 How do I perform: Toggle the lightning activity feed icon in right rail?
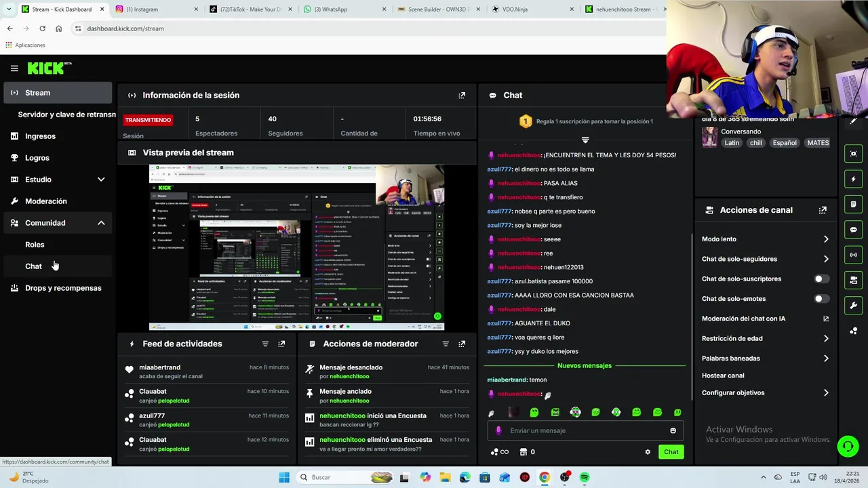853,179
